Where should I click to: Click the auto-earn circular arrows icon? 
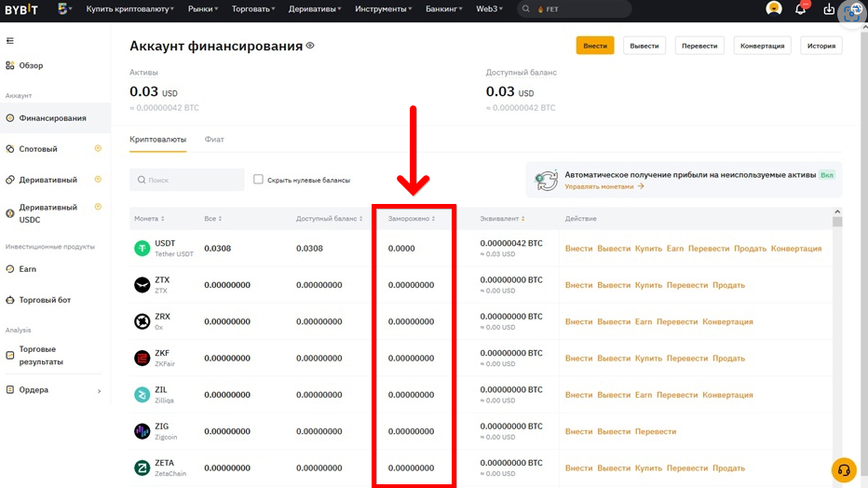pyautogui.click(x=546, y=181)
